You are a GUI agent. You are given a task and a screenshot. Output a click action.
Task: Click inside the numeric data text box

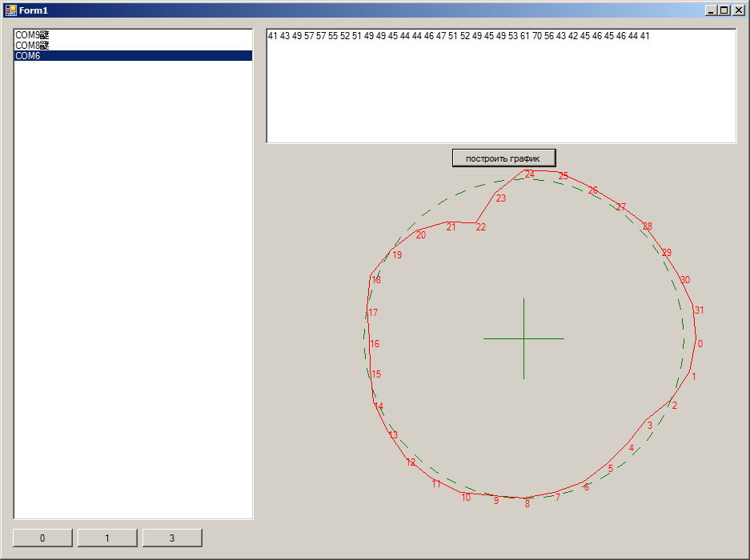pyautogui.click(x=501, y=86)
